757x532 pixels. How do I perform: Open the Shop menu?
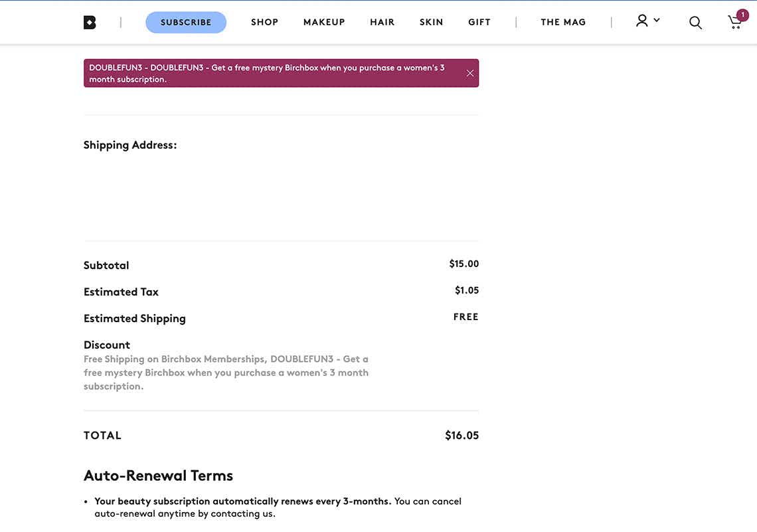click(x=264, y=22)
